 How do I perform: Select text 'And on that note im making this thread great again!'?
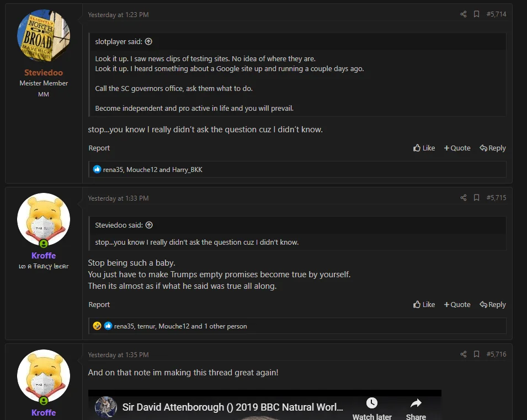[183, 373]
